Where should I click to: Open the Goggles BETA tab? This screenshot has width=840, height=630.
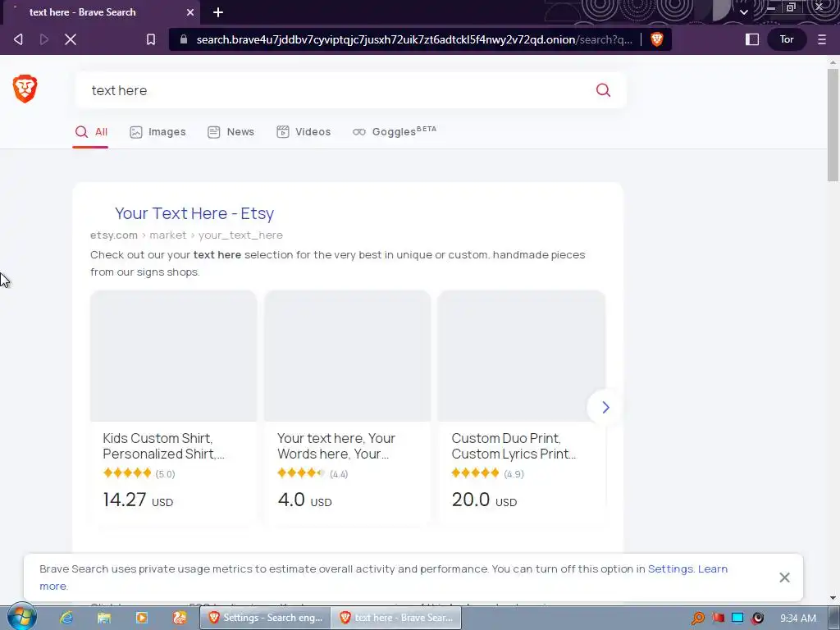tap(395, 132)
